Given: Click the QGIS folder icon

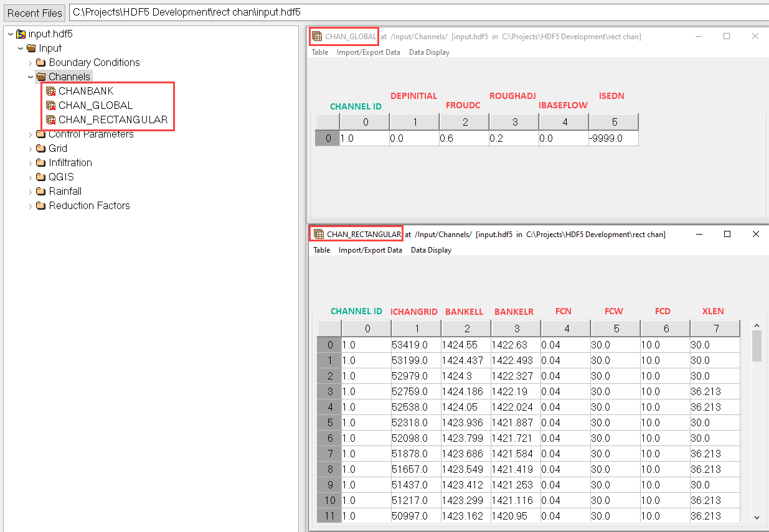Looking at the screenshot, I should (x=41, y=177).
